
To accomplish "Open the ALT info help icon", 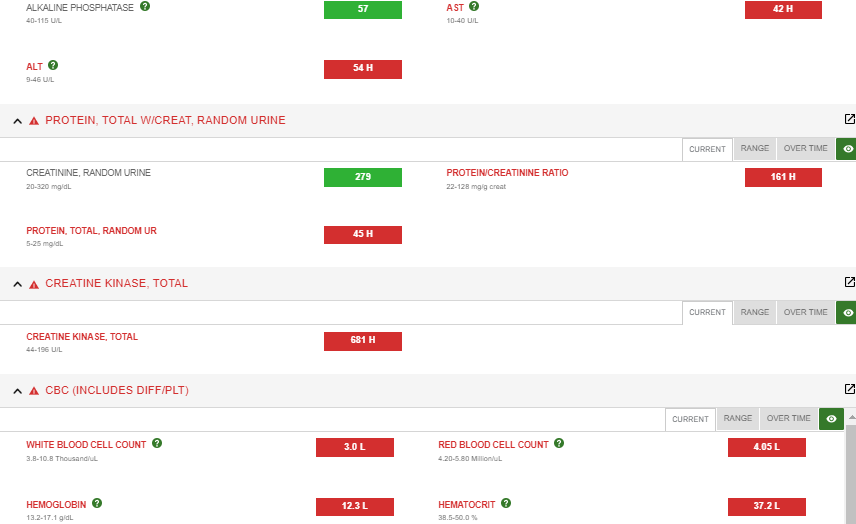I will click(53, 65).
